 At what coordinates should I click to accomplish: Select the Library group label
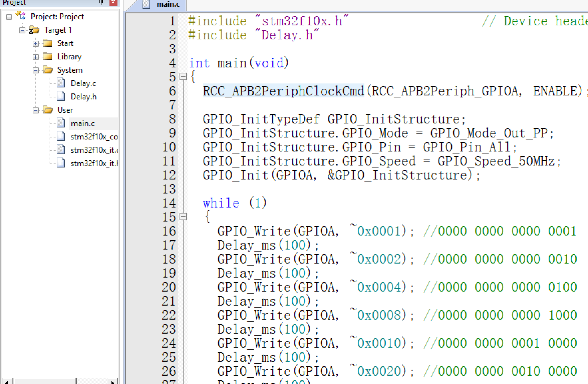69,57
